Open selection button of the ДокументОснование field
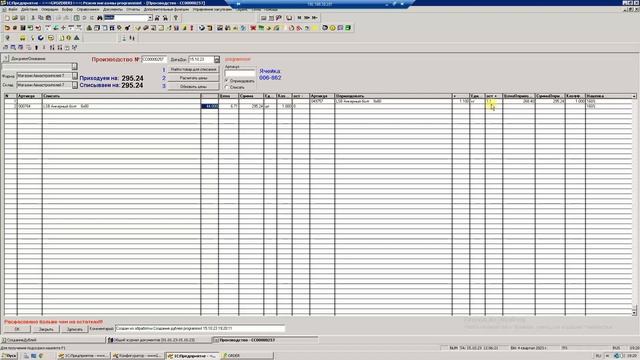Viewport: 640px width, 360px height. click(75, 66)
